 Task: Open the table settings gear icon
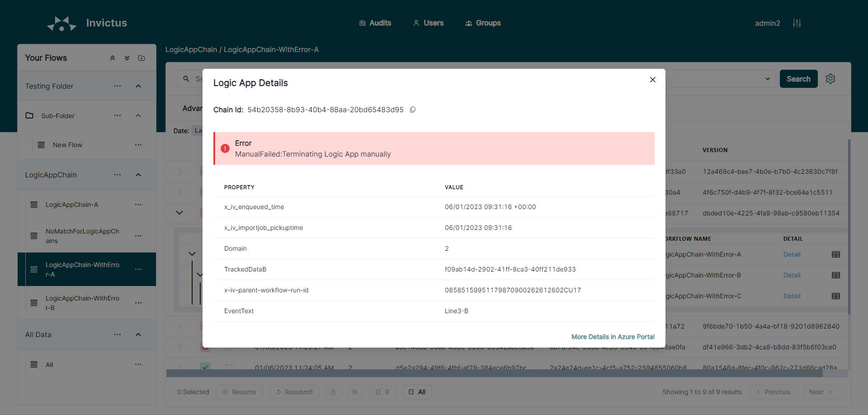point(830,79)
